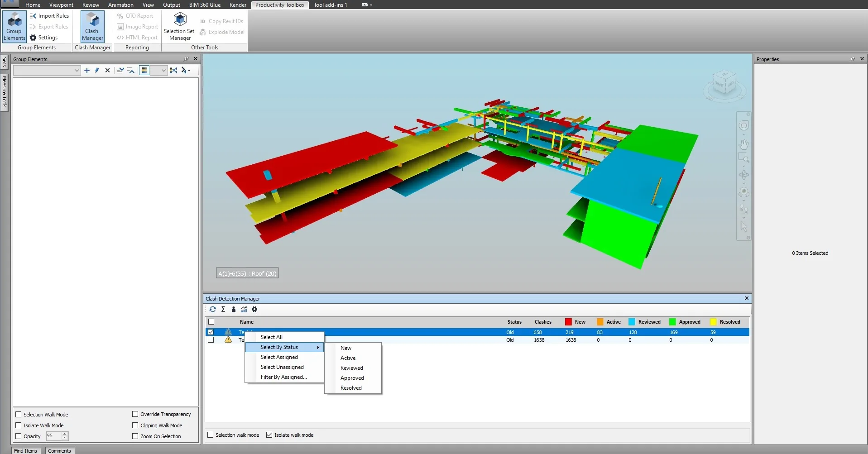The width and height of the screenshot is (868, 454).
Task: Click refresh icon in Clash Detection Manager
Action: [213, 309]
